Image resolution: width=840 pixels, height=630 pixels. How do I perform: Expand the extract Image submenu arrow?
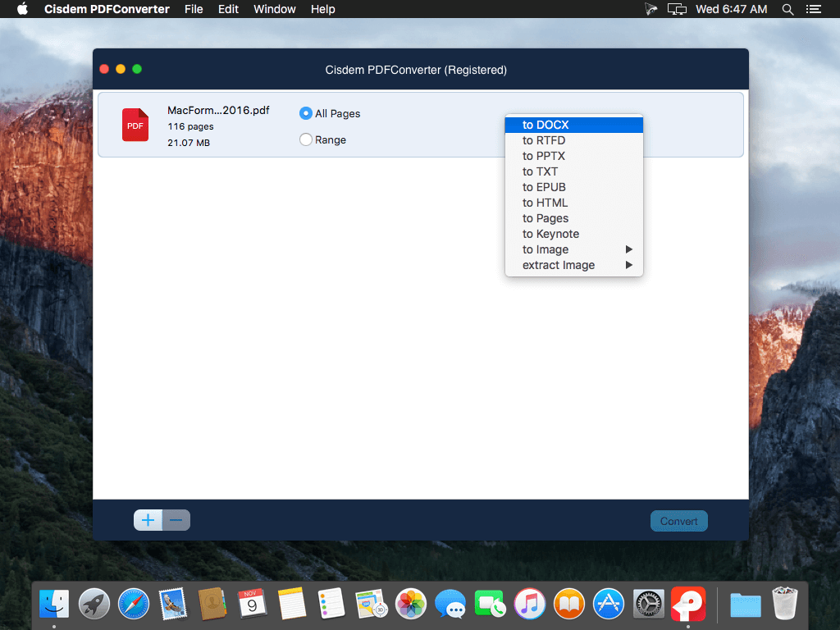click(x=629, y=265)
